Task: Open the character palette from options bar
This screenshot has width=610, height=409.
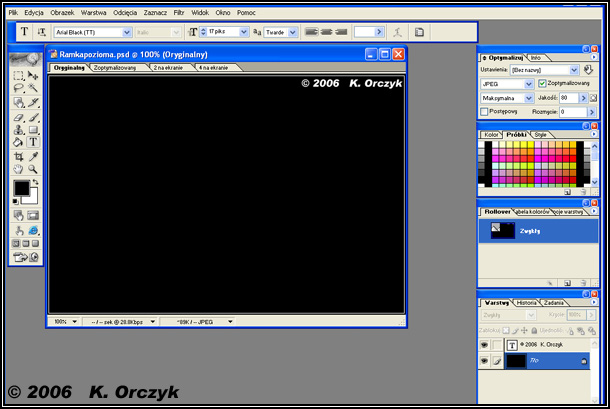Action: click(x=420, y=32)
